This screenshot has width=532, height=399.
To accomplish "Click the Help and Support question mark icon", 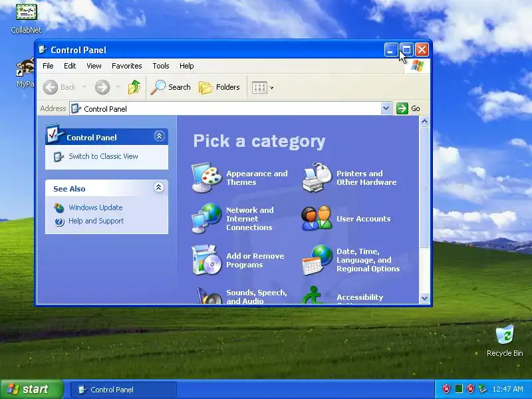I will (x=59, y=221).
